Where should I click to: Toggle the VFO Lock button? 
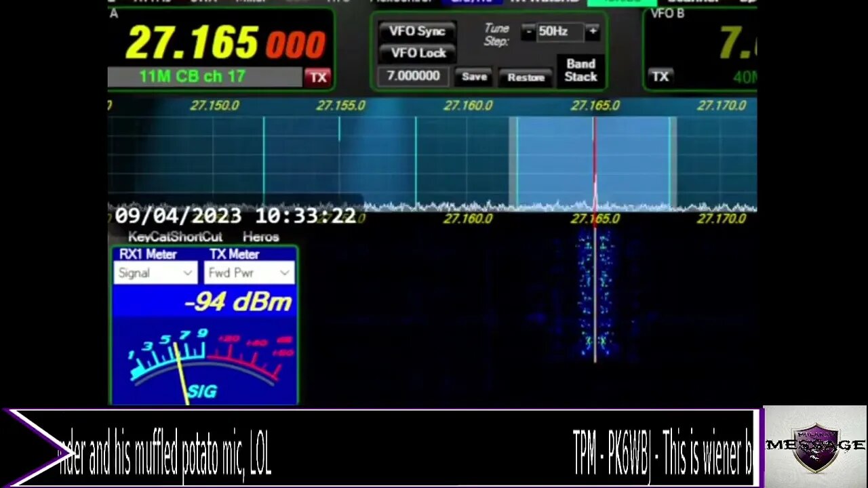tap(417, 53)
